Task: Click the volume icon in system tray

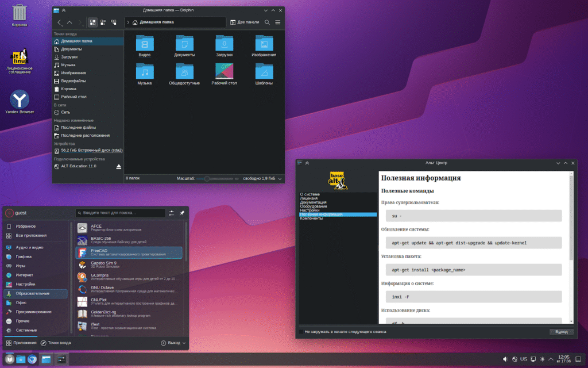Action: pos(505,359)
